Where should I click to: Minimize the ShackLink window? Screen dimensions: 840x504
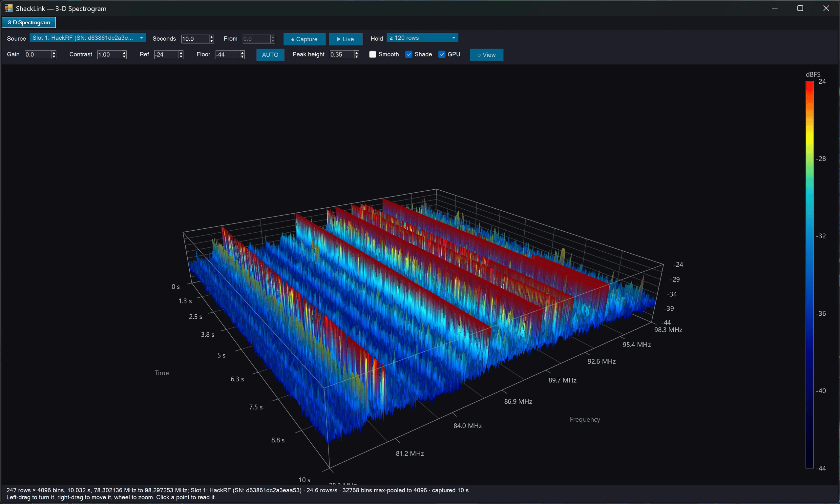[774, 8]
